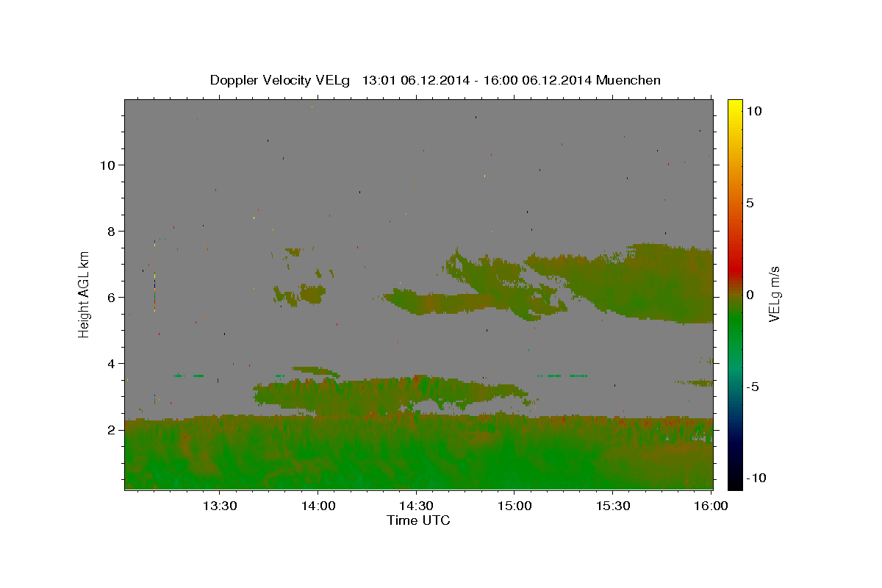Click the plot title 'Doppler Velocity VELg'
882x588 pixels.
(x=281, y=80)
